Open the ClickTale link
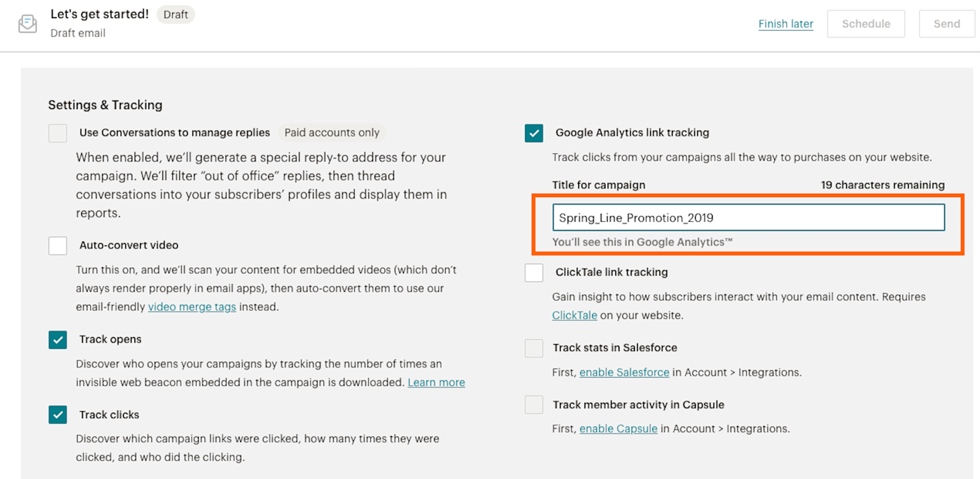The image size is (980, 479). coord(575,315)
